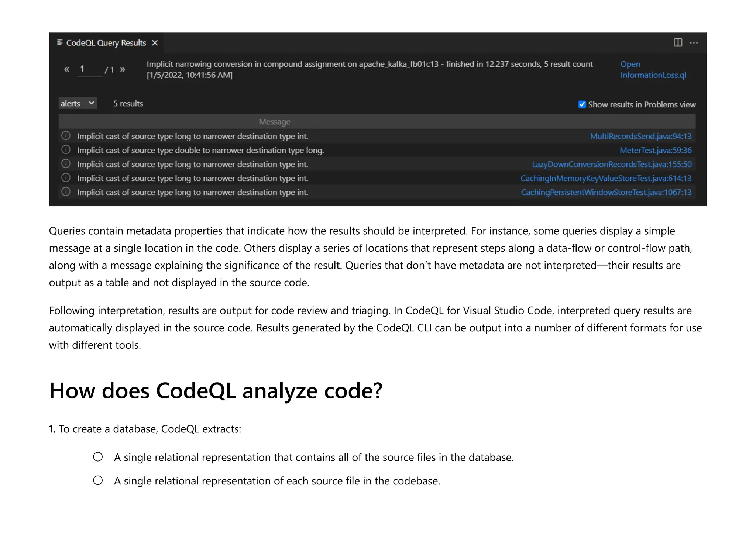Click the '5 results' count text
Screen dimensions: 756x535
tap(128, 103)
